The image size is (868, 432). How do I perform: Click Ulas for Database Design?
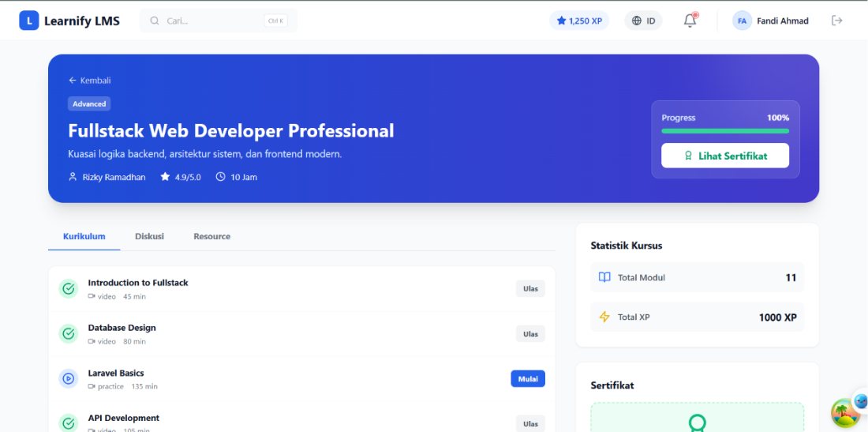[x=530, y=333]
